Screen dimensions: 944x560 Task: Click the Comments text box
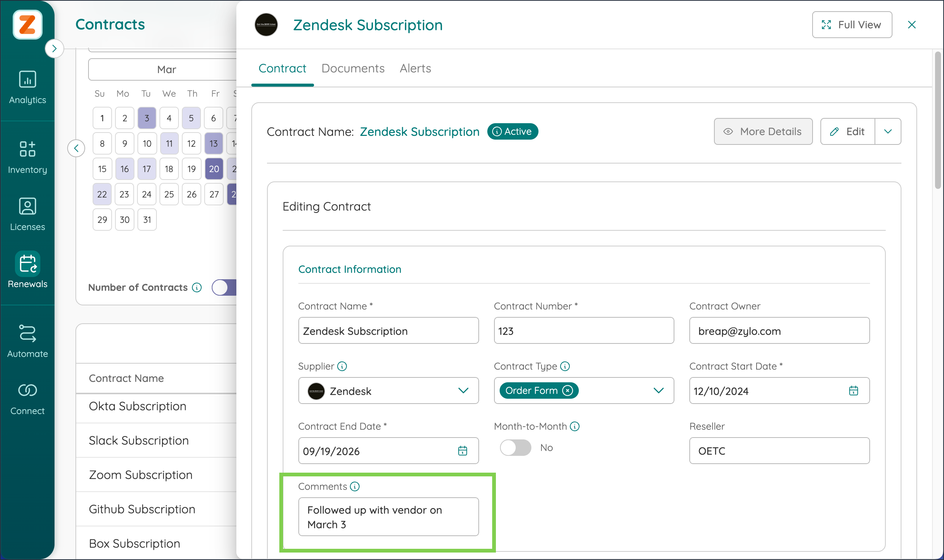pyautogui.click(x=388, y=517)
